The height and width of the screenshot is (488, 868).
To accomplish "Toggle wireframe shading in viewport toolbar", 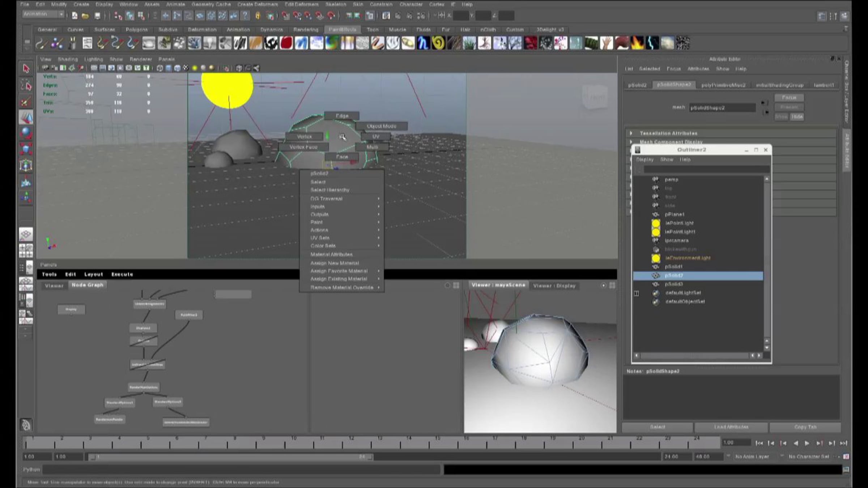I will (x=159, y=68).
